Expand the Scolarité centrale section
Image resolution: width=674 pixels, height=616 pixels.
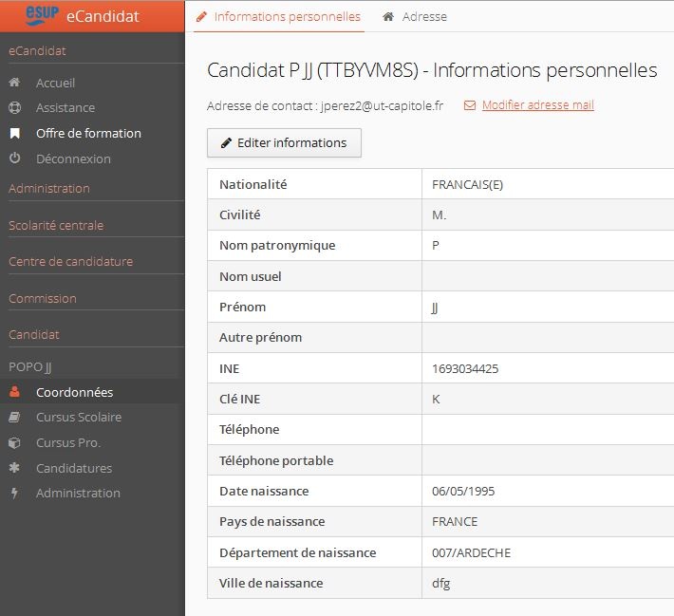(x=56, y=225)
